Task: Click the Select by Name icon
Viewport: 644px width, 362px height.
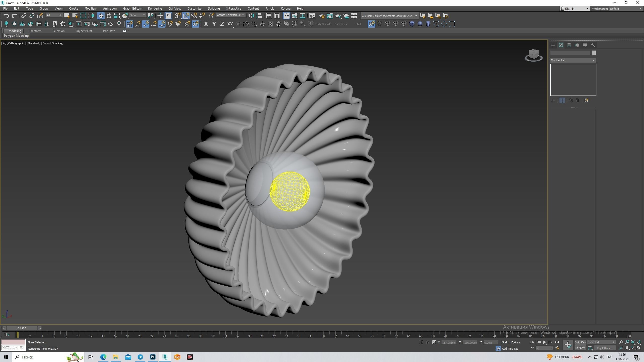Action: click(75, 16)
